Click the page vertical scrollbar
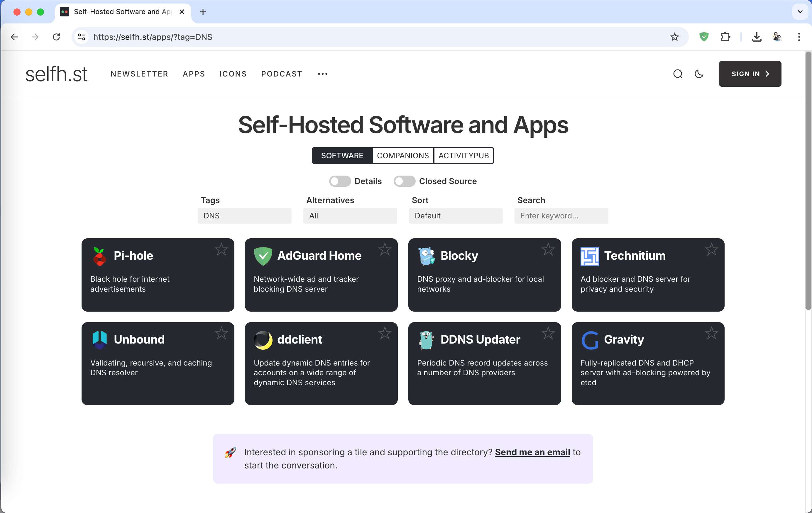This screenshot has height=513, width=812. pyautogui.click(x=808, y=180)
